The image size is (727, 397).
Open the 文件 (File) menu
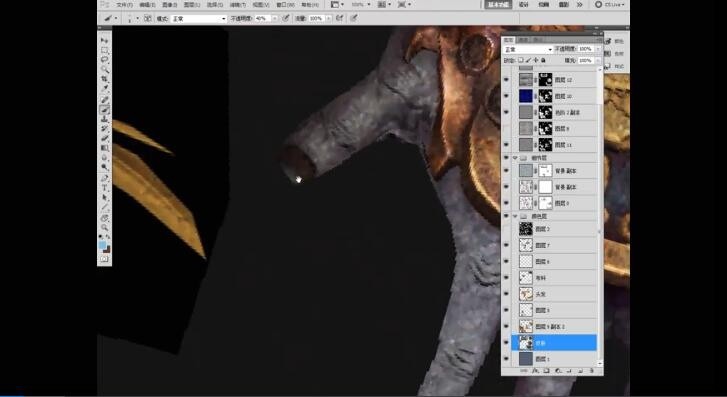(x=124, y=5)
